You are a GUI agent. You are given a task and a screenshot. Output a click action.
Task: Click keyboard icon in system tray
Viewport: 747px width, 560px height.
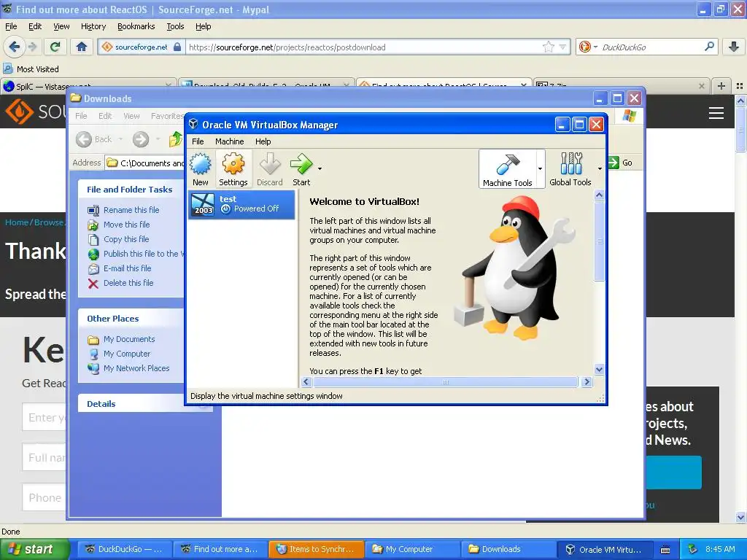(665, 550)
